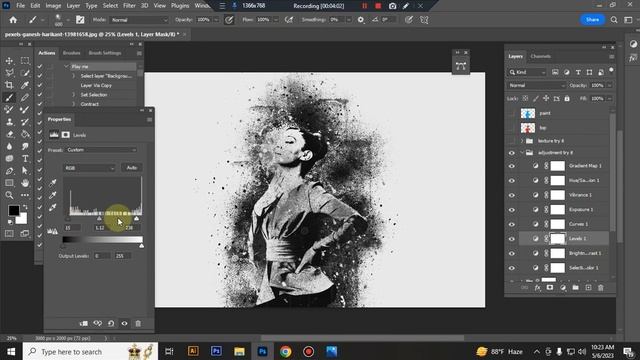The height and width of the screenshot is (360, 640).
Task: Click the Layer Via Copy action step
Action: click(96, 85)
